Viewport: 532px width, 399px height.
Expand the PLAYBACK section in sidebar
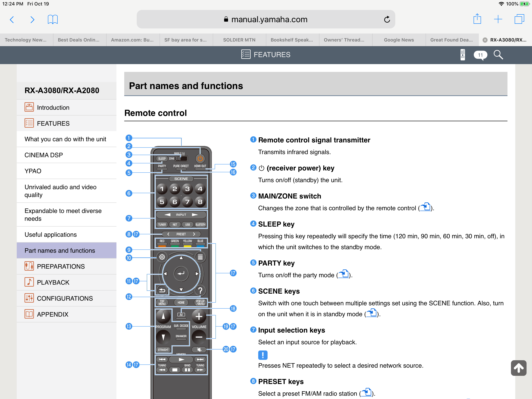pos(53,282)
